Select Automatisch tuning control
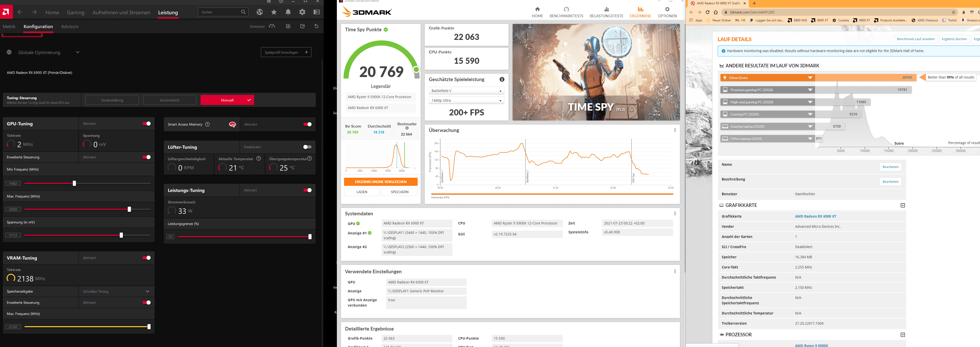This screenshot has width=980, height=347. 170,100
